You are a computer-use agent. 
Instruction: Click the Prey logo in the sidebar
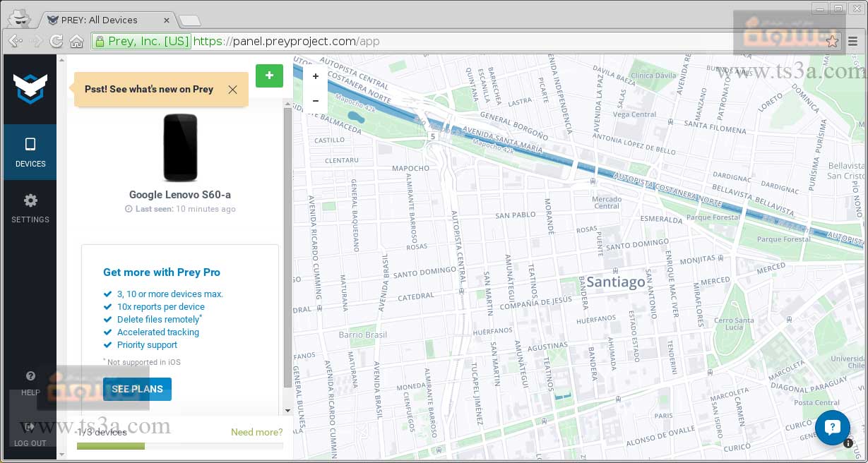(30, 88)
